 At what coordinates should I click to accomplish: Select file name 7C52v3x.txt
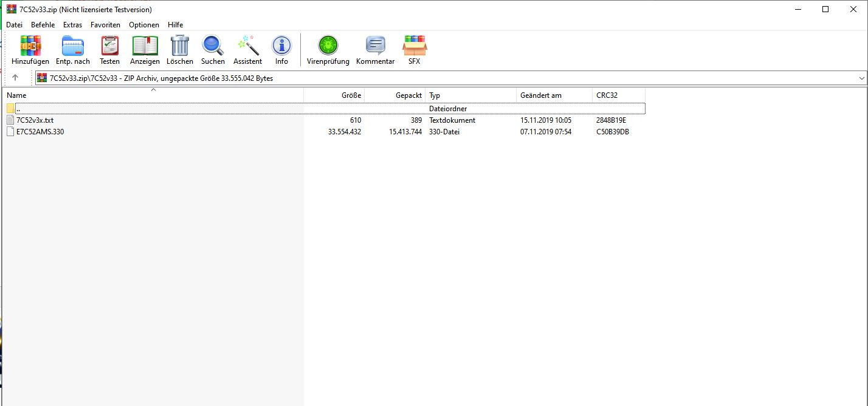(35, 120)
